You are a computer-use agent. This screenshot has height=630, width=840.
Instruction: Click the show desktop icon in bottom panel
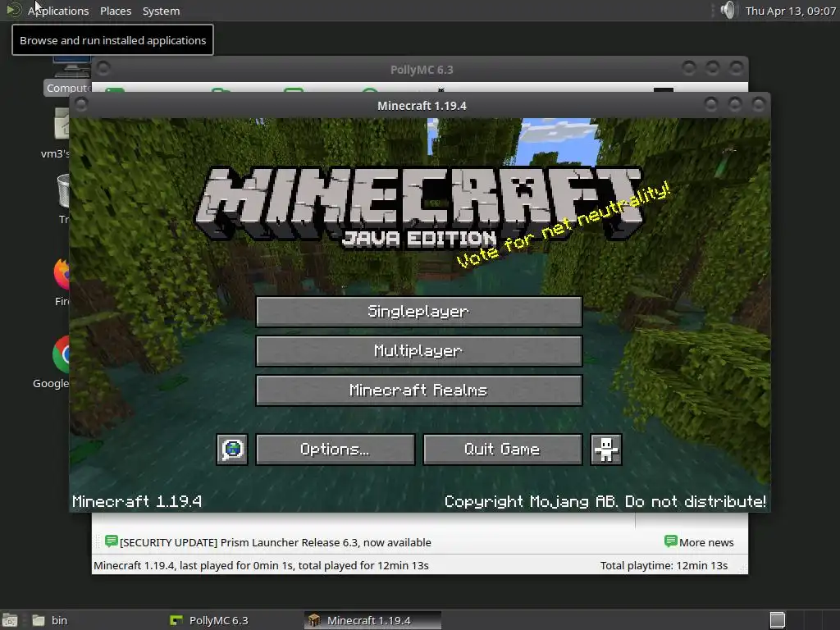10,620
